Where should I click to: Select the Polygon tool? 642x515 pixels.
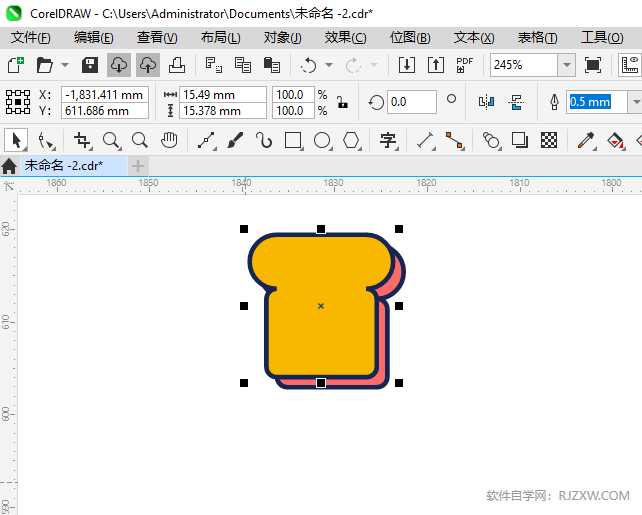coord(352,141)
